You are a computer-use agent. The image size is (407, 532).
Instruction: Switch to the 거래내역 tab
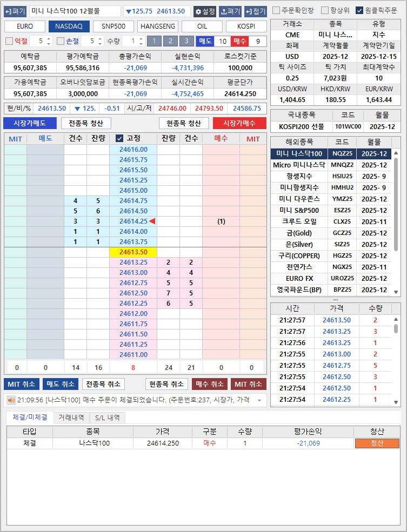tap(71, 417)
